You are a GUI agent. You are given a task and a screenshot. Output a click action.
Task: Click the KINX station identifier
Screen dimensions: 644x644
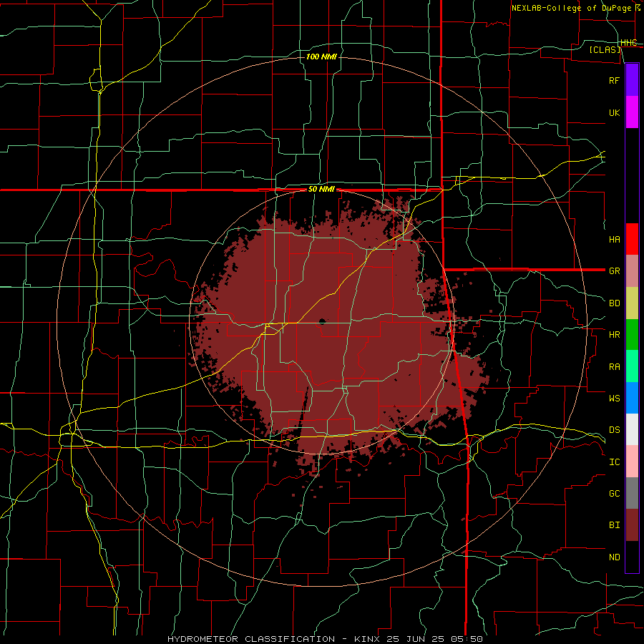click(x=367, y=639)
